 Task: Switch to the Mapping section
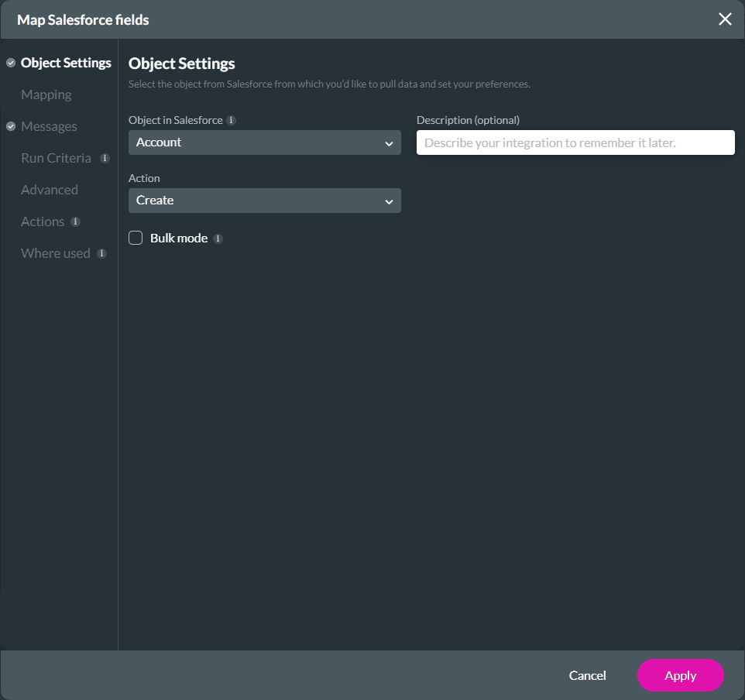click(x=46, y=94)
